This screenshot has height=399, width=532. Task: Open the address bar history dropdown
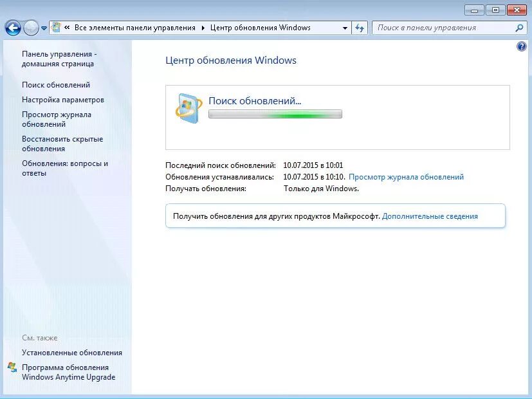[x=345, y=28]
